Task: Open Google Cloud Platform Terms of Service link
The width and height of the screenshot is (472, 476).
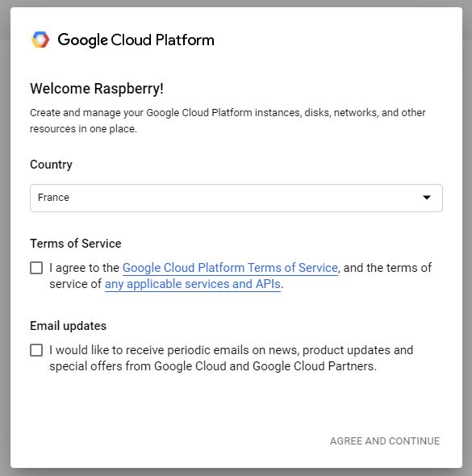Action: tap(230, 268)
